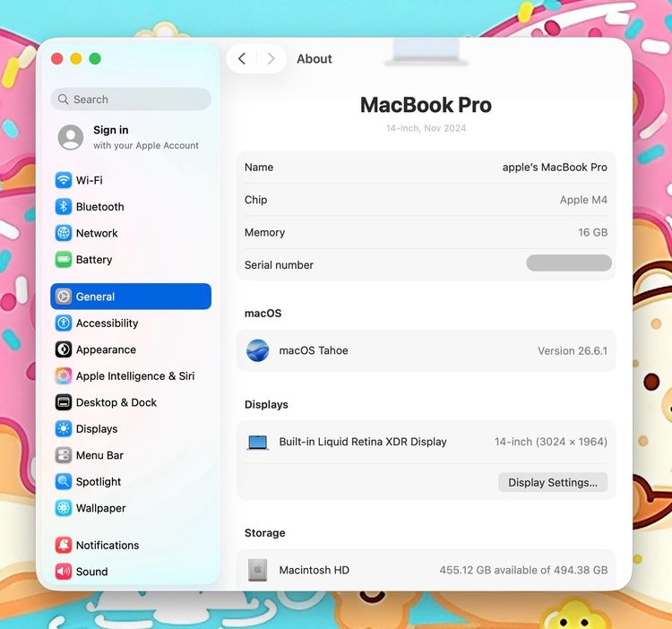The width and height of the screenshot is (672, 629).
Task: Select Network in the sidebar
Action: click(x=131, y=233)
